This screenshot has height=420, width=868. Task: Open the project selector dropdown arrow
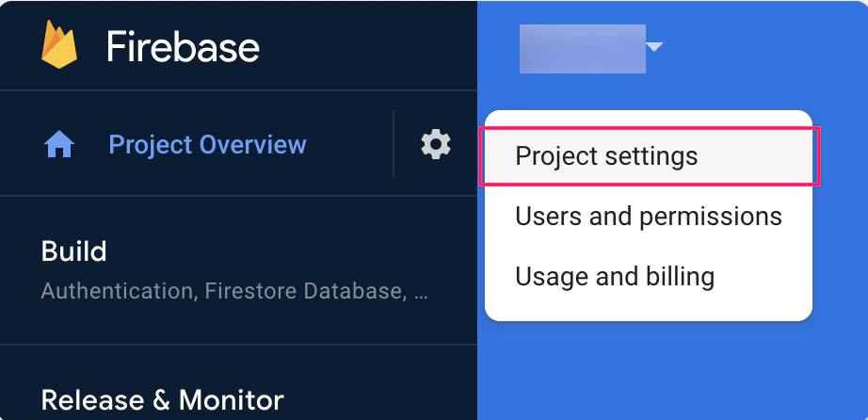tap(654, 48)
